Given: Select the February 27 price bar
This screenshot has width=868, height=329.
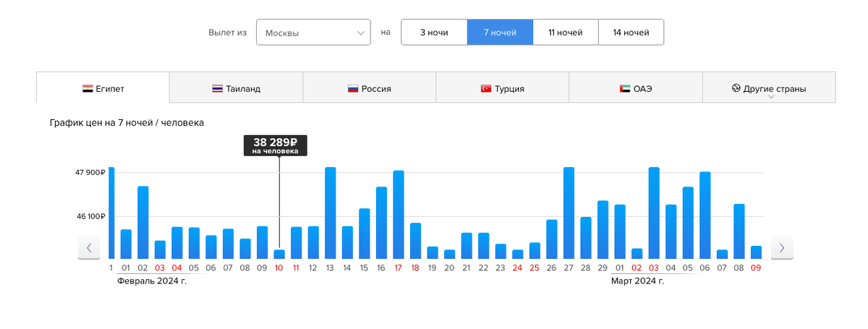Looking at the screenshot, I should click(569, 213).
